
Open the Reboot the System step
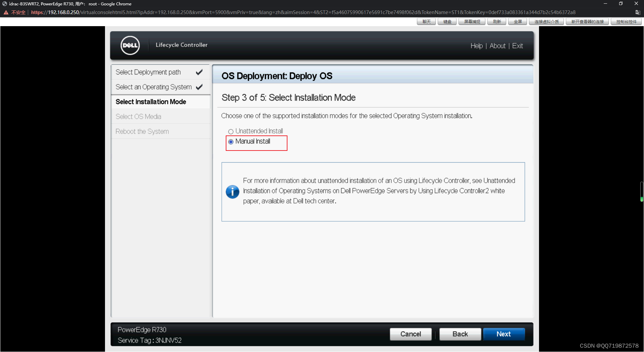(160, 131)
